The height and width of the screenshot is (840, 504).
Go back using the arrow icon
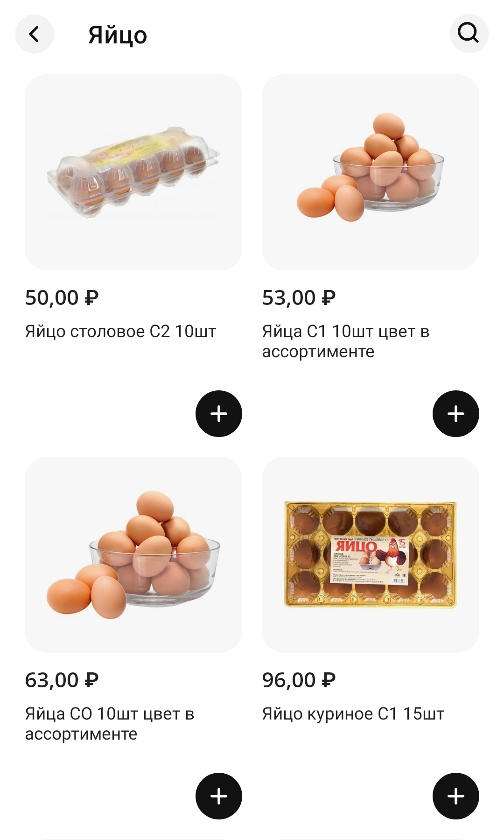tap(34, 34)
